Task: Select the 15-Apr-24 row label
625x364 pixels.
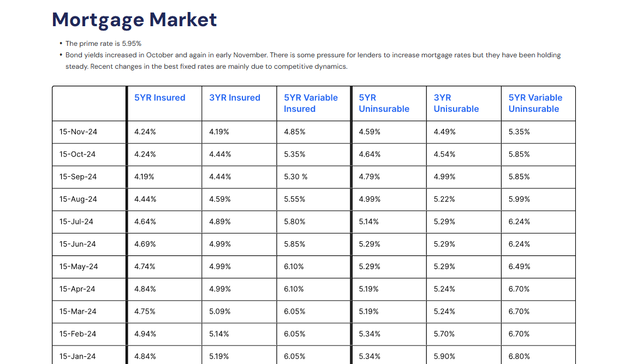Action: (x=78, y=289)
